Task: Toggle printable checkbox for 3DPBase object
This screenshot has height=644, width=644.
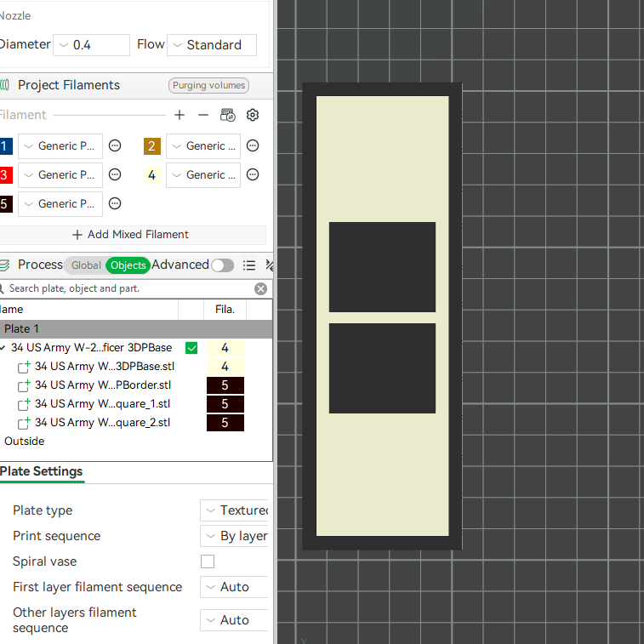Action: click(191, 348)
